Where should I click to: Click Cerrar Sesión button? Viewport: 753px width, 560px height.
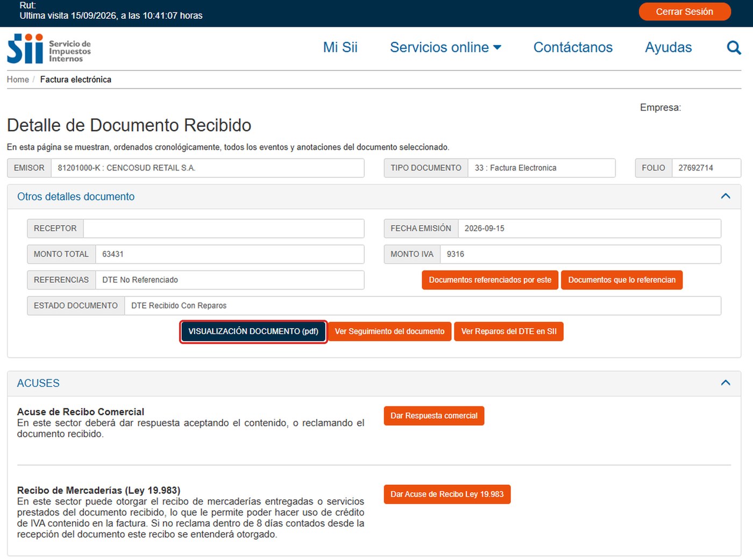coord(684,11)
